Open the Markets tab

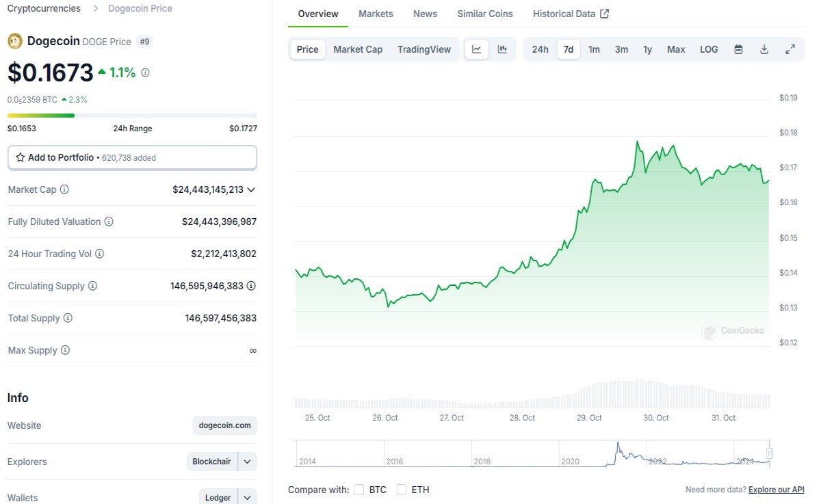pos(376,14)
